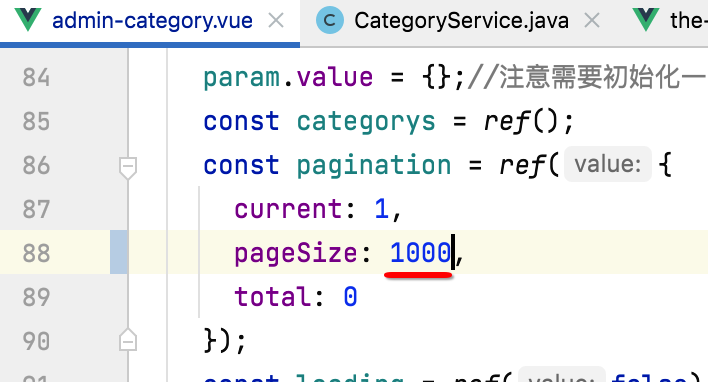Close the CategoryService.java tab

592,21
